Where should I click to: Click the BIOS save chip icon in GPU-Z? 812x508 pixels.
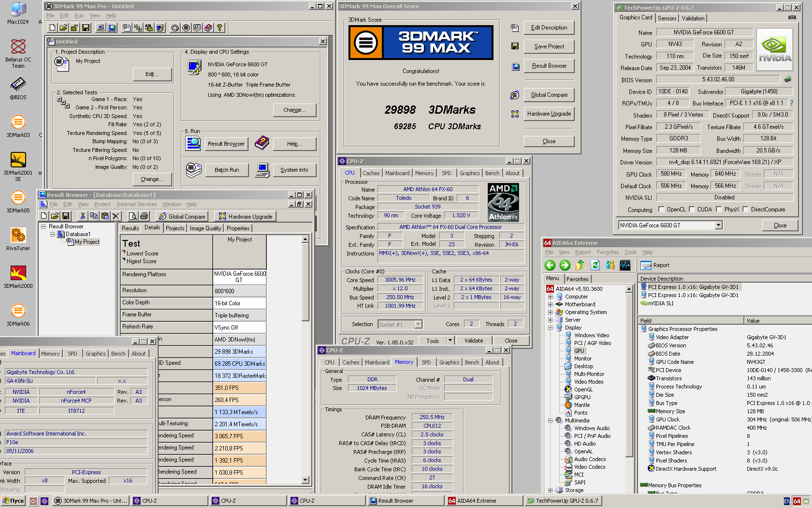pos(788,79)
